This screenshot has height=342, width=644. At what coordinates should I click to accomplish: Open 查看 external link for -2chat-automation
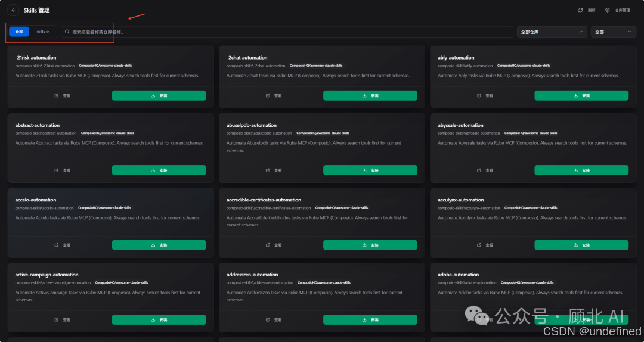pyautogui.click(x=274, y=95)
